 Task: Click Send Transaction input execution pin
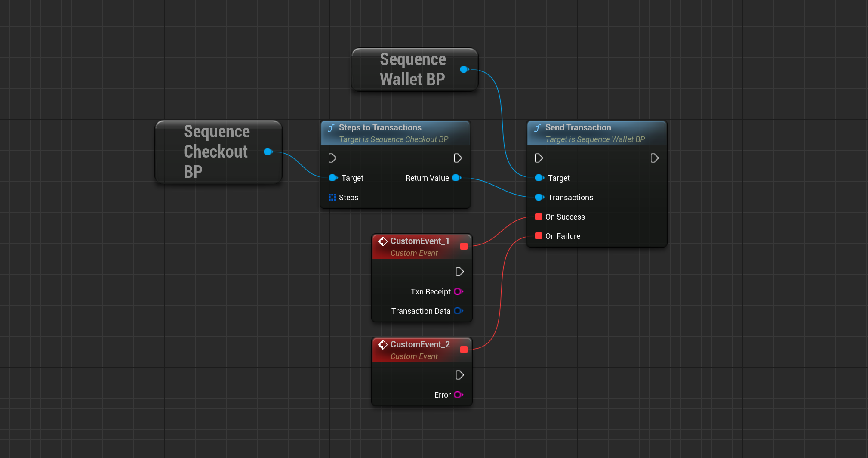(x=539, y=158)
